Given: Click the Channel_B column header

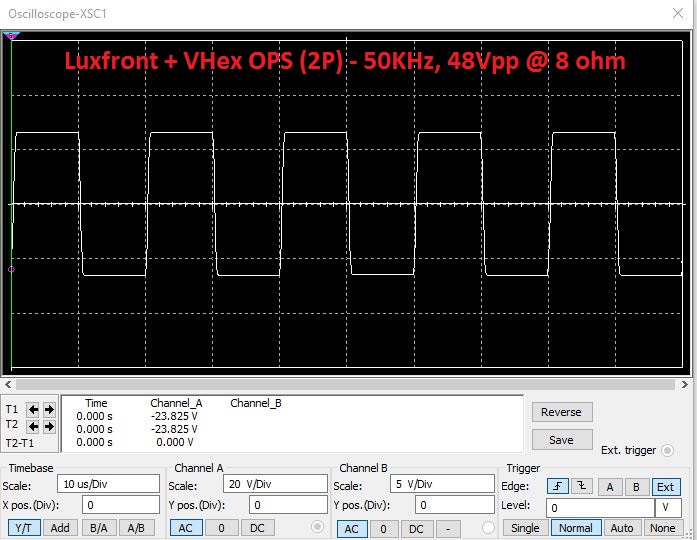Looking at the screenshot, I should (256, 403).
